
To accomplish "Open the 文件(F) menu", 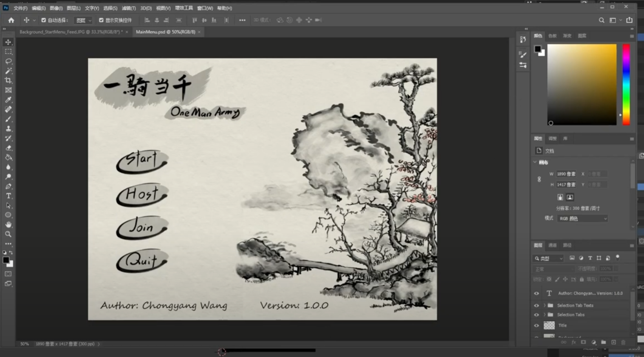I will click(x=20, y=8).
